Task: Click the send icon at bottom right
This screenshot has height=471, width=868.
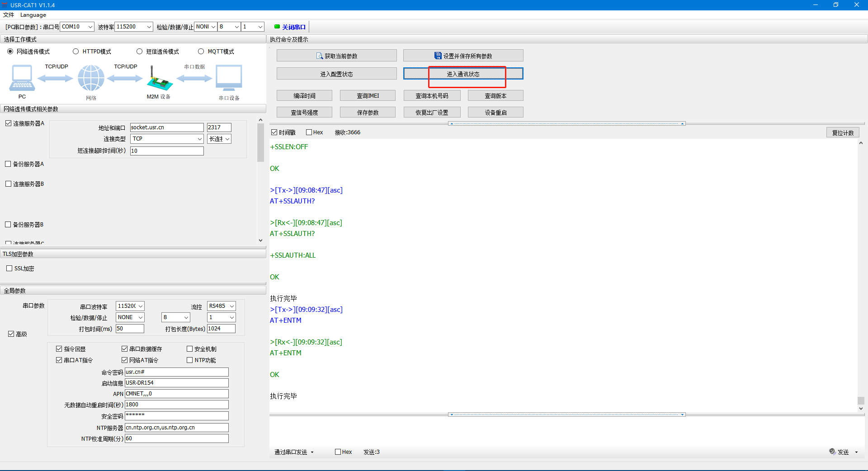Action: [x=832, y=452]
